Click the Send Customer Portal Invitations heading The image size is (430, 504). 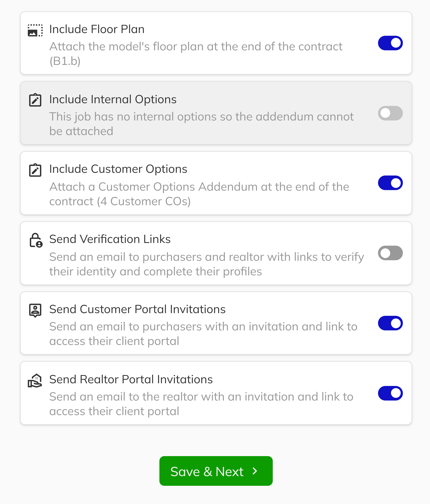tap(137, 309)
